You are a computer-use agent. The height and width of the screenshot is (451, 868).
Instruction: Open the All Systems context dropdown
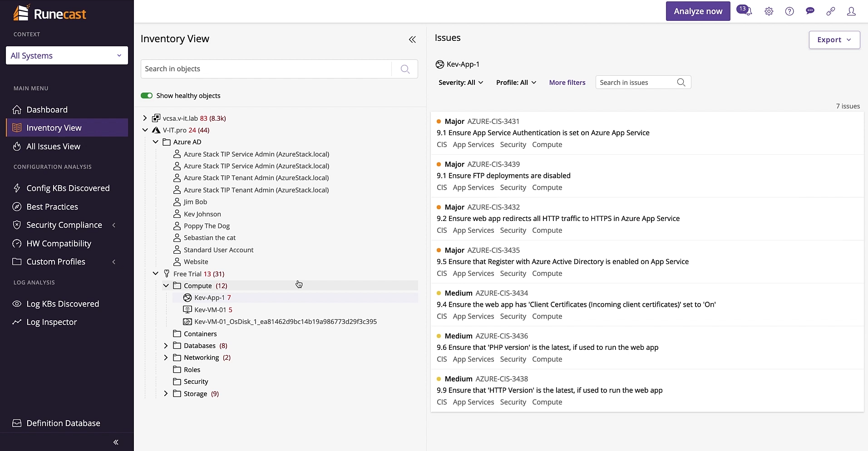point(67,55)
